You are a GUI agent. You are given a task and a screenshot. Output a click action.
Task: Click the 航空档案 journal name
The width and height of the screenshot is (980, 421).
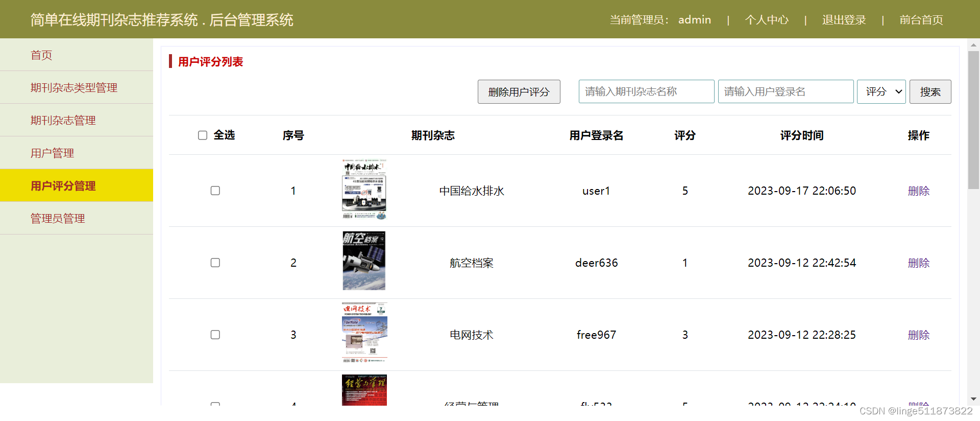tap(472, 263)
